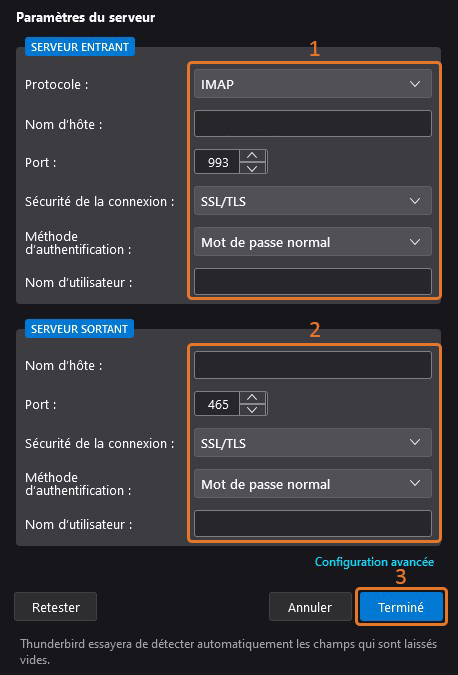
Task: Select the outgoing port number 465 field
Action: pos(217,403)
